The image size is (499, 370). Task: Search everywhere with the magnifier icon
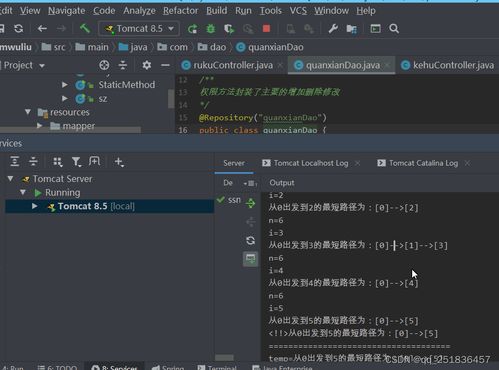[x=394, y=29]
